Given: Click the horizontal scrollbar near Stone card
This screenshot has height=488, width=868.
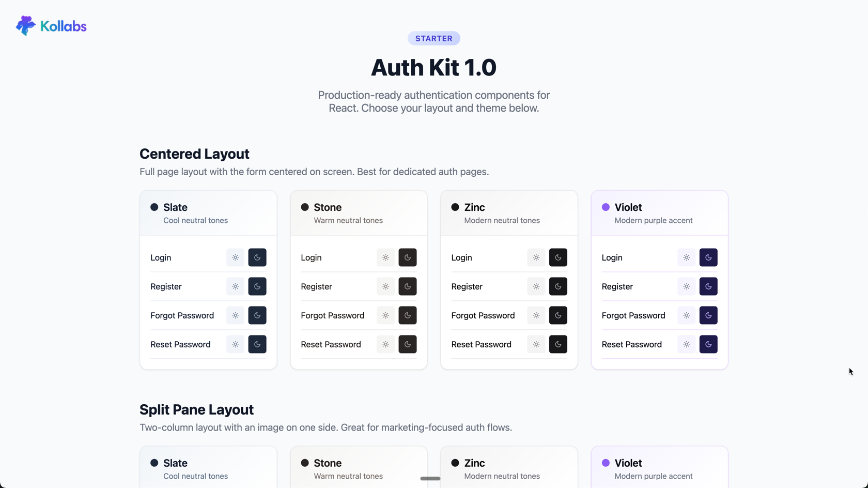Looking at the screenshot, I should pos(430,479).
